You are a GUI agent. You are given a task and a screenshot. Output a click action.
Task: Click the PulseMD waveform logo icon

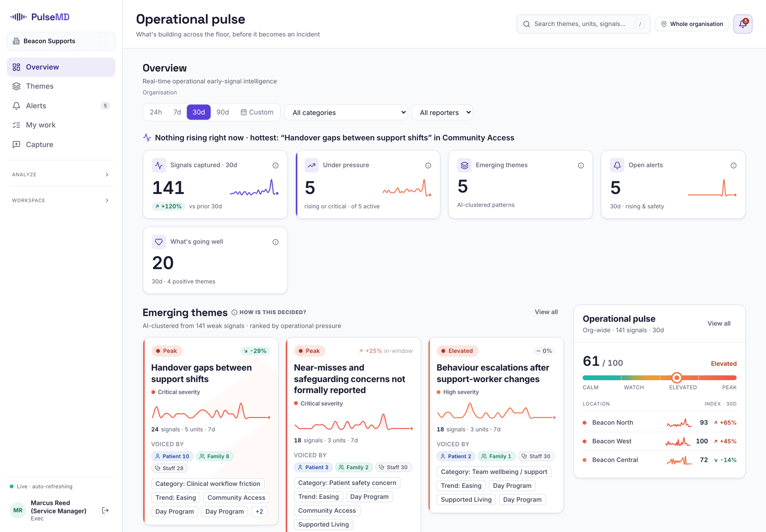tap(18, 17)
